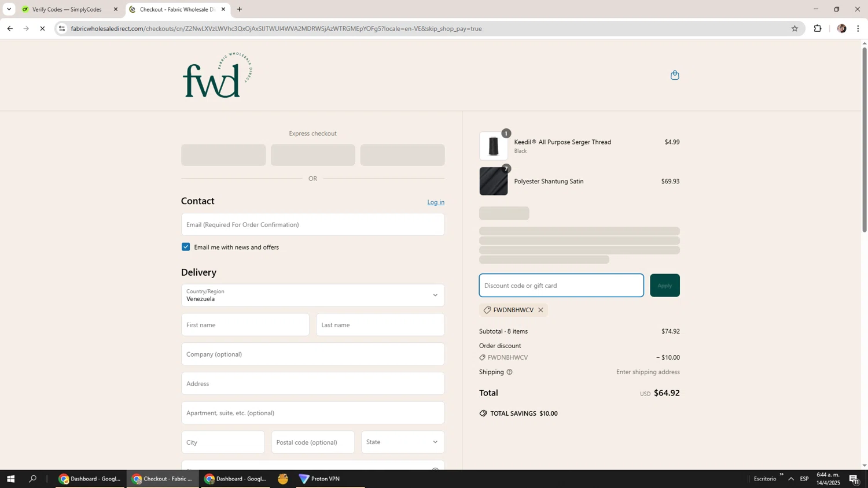Click the Keedil Serger Thread product thumbnail
The width and height of the screenshot is (868, 488).
click(494, 146)
